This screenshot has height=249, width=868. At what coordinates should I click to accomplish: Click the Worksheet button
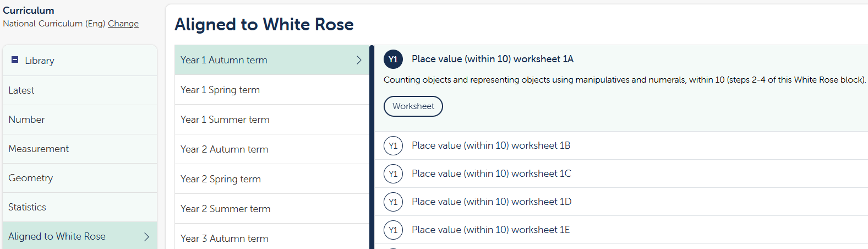tap(413, 106)
